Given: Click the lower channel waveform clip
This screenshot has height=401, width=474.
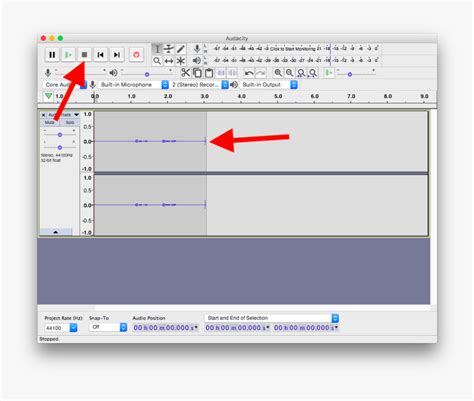Looking at the screenshot, I should click(x=150, y=205).
